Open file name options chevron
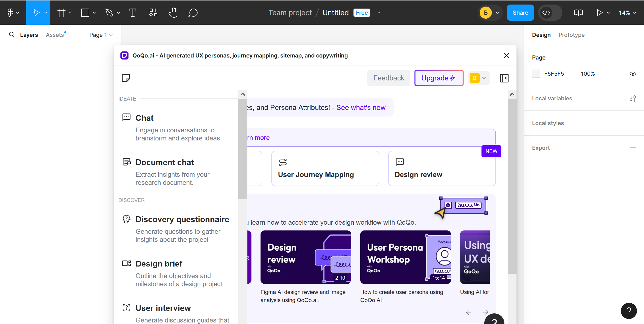644x324 pixels. [379, 13]
